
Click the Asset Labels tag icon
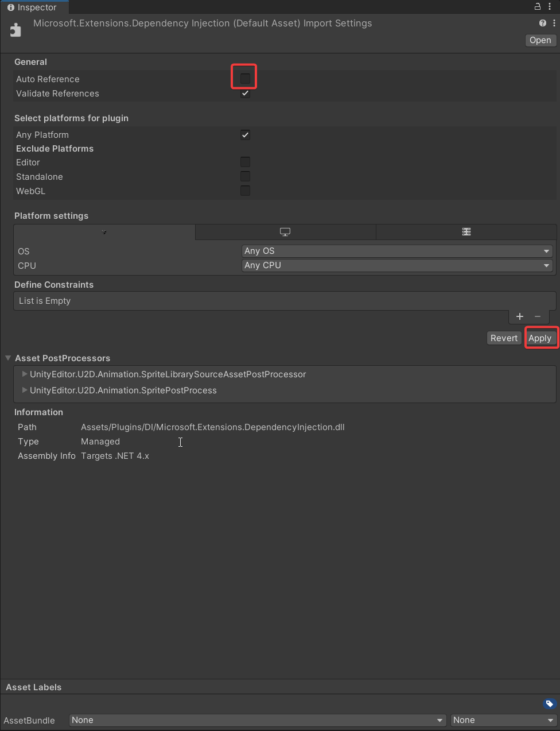pyautogui.click(x=549, y=703)
